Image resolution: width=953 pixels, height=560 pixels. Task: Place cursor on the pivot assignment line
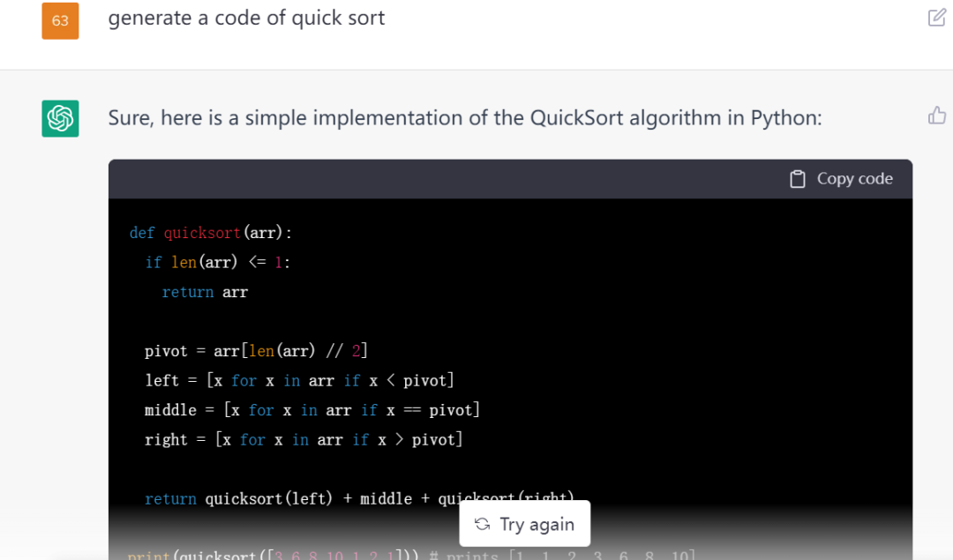click(256, 351)
